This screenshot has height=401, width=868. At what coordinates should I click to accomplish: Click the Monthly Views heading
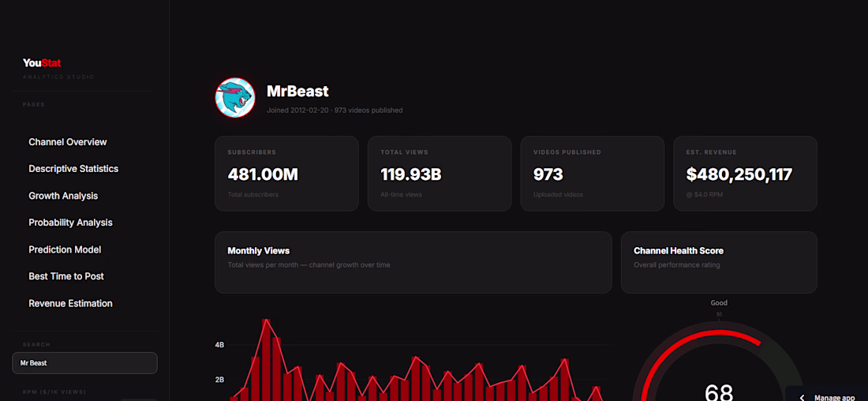pos(259,251)
